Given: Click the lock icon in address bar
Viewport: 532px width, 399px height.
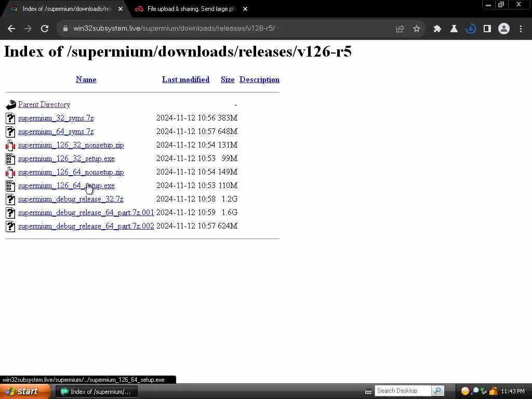Looking at the screenshot, I should coord(65,29).
